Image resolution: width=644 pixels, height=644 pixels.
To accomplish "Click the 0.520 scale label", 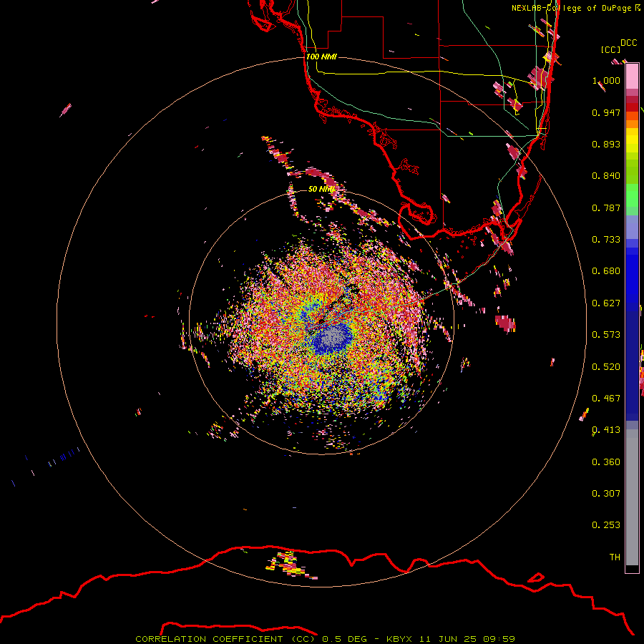I will coord(606,367).
